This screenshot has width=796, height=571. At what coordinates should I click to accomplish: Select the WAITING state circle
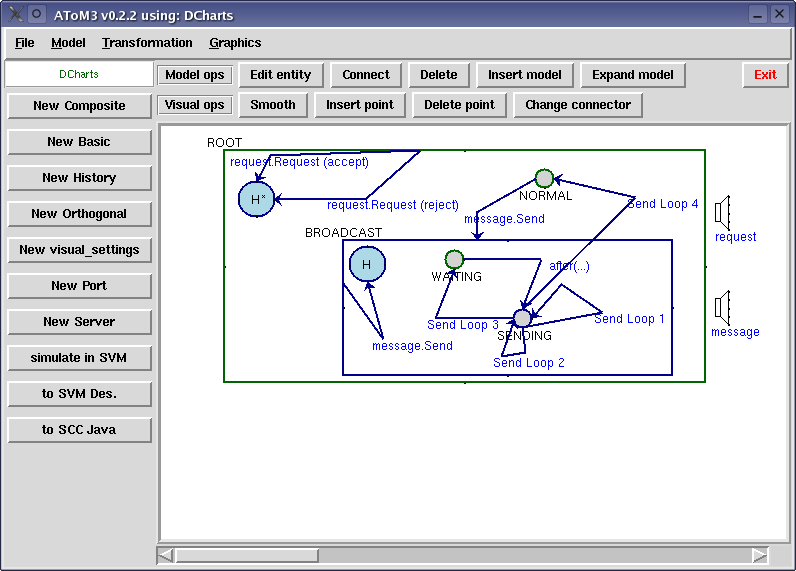tap(454, 260)
